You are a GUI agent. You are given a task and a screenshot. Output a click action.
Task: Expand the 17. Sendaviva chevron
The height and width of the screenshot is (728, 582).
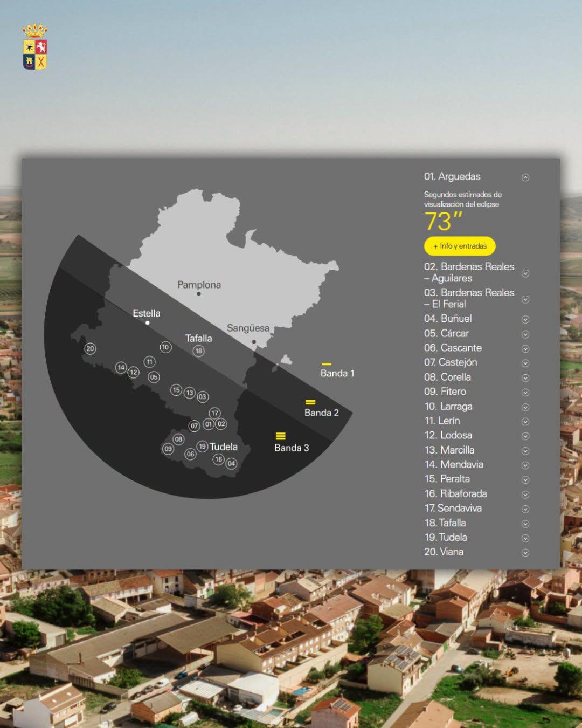click(x=525, y=509)
